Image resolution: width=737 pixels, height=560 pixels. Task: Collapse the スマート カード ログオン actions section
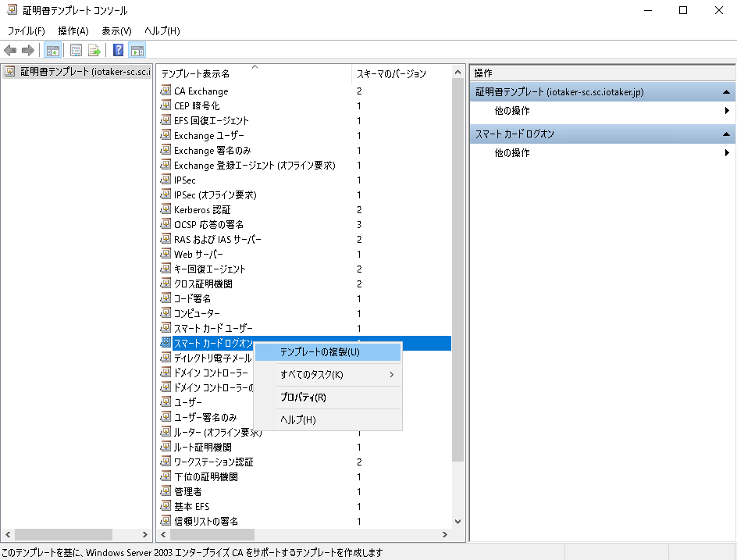pyautogui.click(x=725, y=134)
